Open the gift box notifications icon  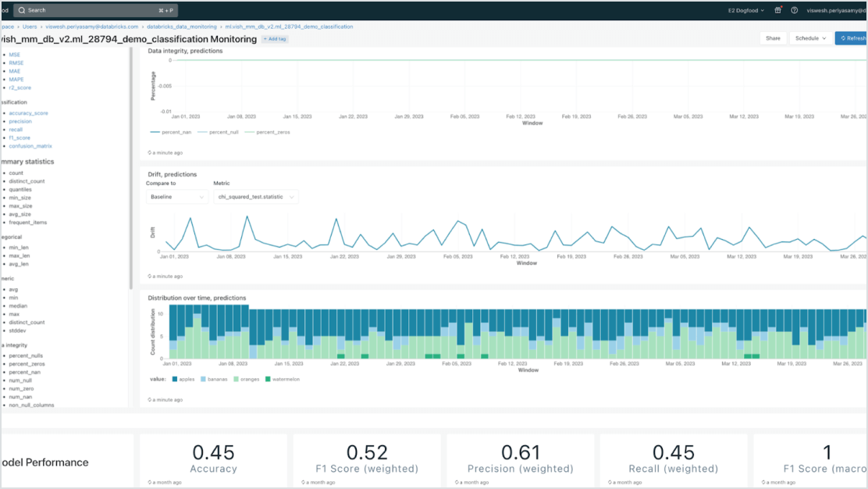coord(777,10)
